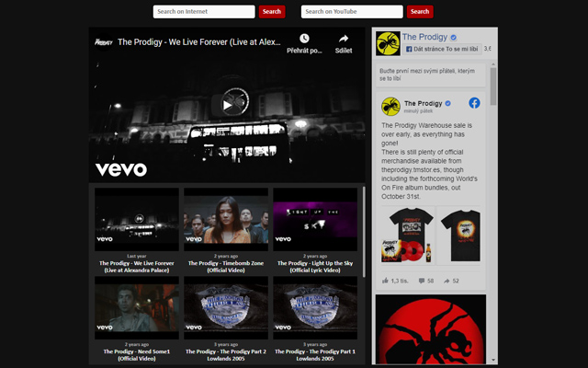Viewport: 588px width, 368px height.
Task: Click the Prodigy ant logo in Facebook header
Action: [x=388, y=43]
